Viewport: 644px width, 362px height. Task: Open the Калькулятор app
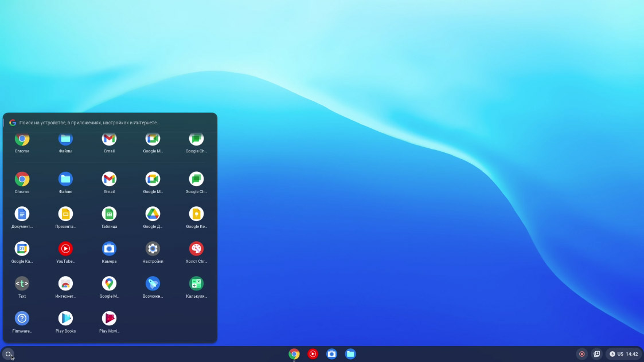[196, 284]
